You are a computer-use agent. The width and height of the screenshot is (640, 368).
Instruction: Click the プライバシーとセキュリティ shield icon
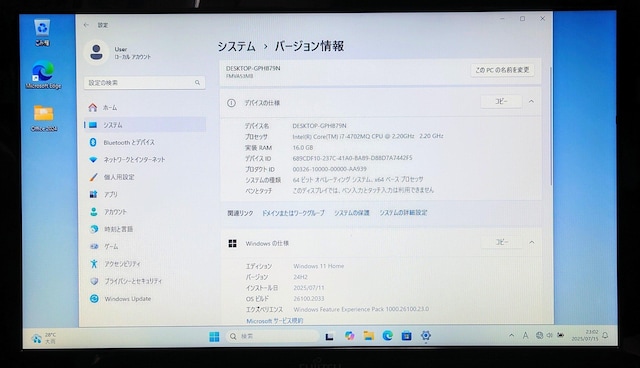click(94, 281)
